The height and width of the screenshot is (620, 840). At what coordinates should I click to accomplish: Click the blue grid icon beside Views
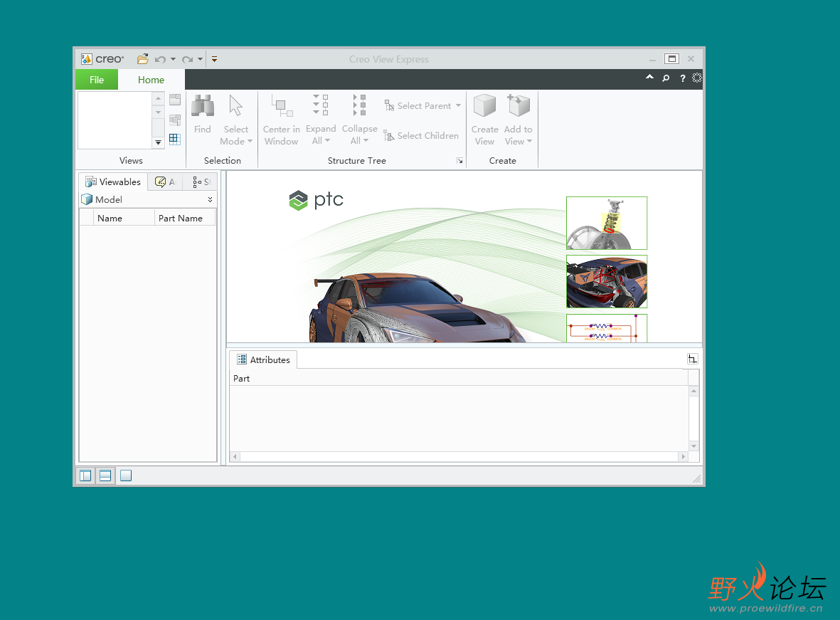coord(175,140)
